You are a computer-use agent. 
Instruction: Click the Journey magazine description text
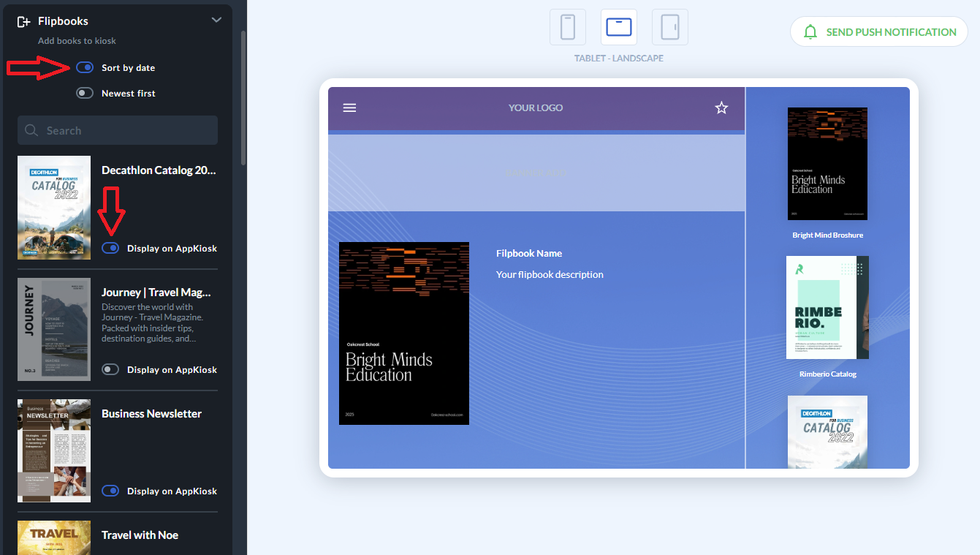pos(153,322)
